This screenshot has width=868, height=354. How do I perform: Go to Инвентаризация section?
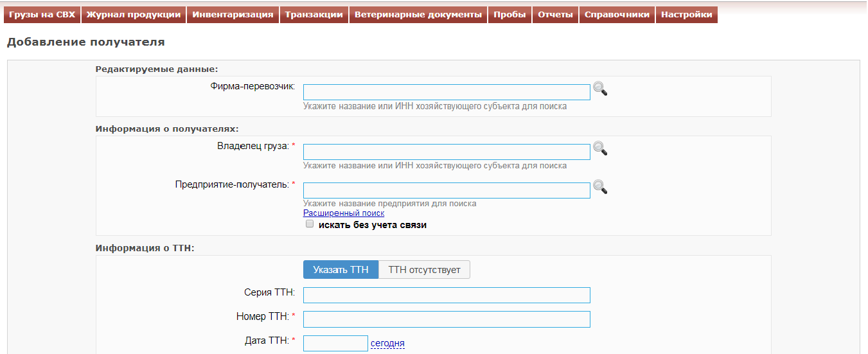pos(233,15)
